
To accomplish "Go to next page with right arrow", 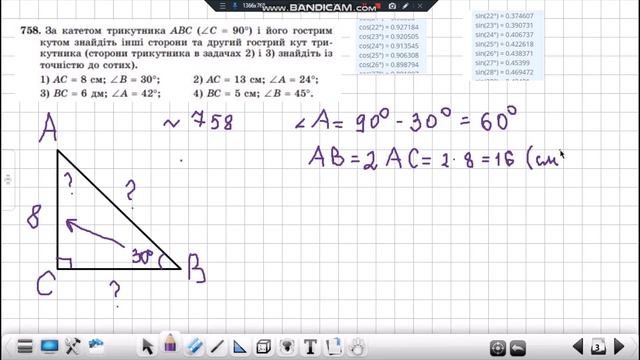I will pos(619,347).
